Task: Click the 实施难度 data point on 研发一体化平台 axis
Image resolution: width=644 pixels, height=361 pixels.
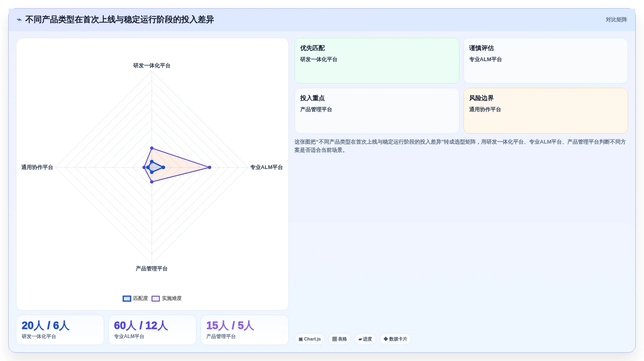Action: [x=152, y=148]
